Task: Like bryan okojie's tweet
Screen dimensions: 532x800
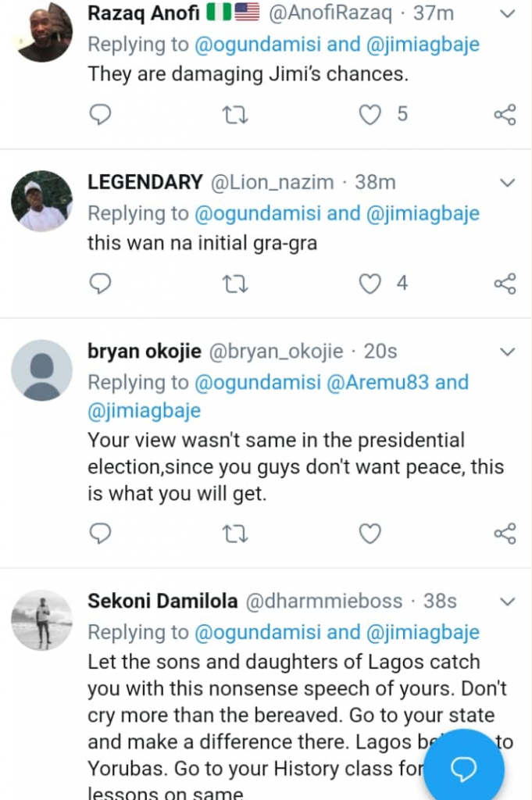Action: [369, 534]
